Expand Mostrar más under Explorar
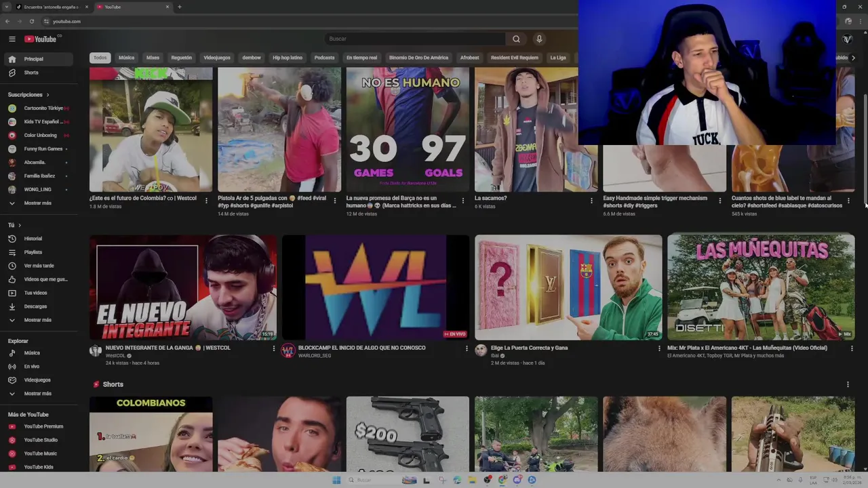Image resolution: width=868 pixels, height=488 pixels. click(x=39, y=394)
